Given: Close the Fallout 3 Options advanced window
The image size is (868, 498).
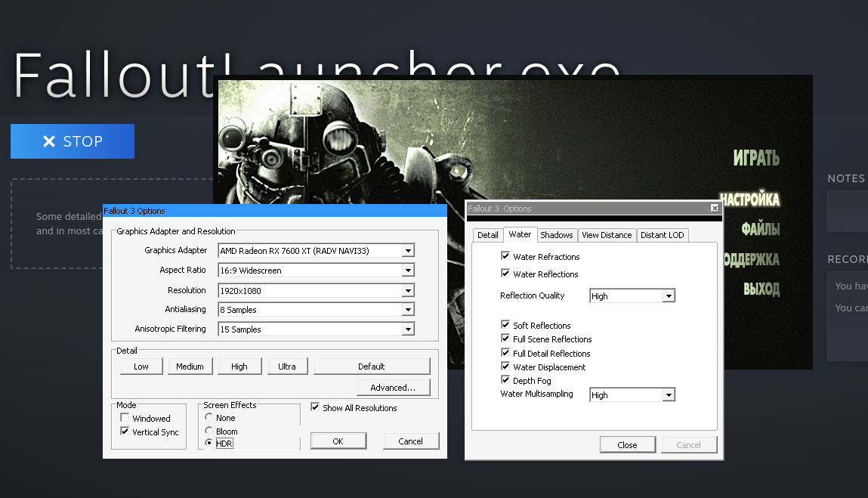Looking at the screenshot, I should tap(715, 209).
